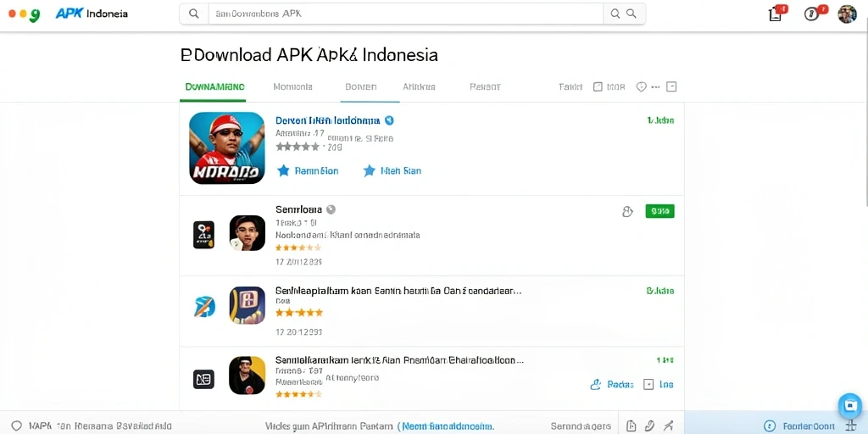
Task: Open the Semrloaa app title
Action: point(299,209)
